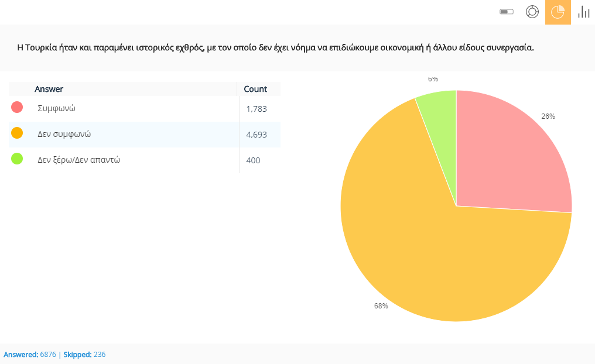Switch to the donut chart view
The height and width of the screenshot is (364, 595).
[x=532, y=12]
